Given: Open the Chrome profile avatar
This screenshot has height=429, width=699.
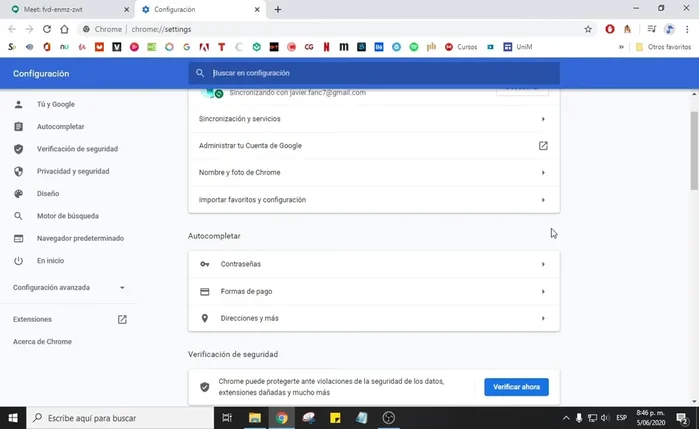Looking at the screenshot, I should coord(669,29).
